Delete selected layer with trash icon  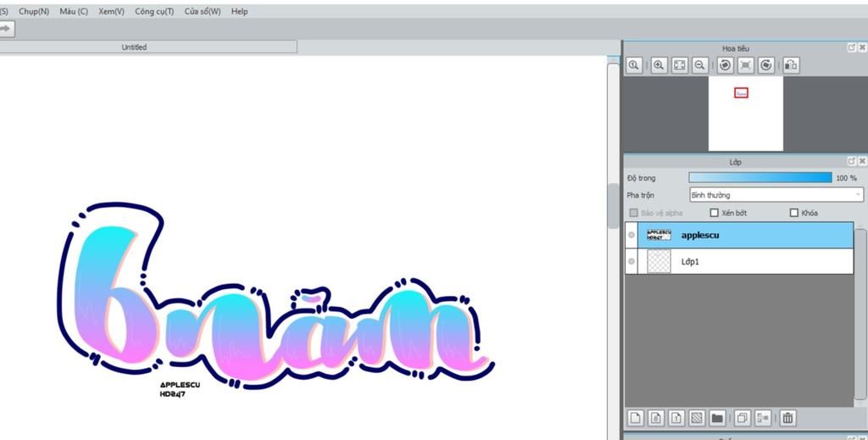[x=787, y=418]
